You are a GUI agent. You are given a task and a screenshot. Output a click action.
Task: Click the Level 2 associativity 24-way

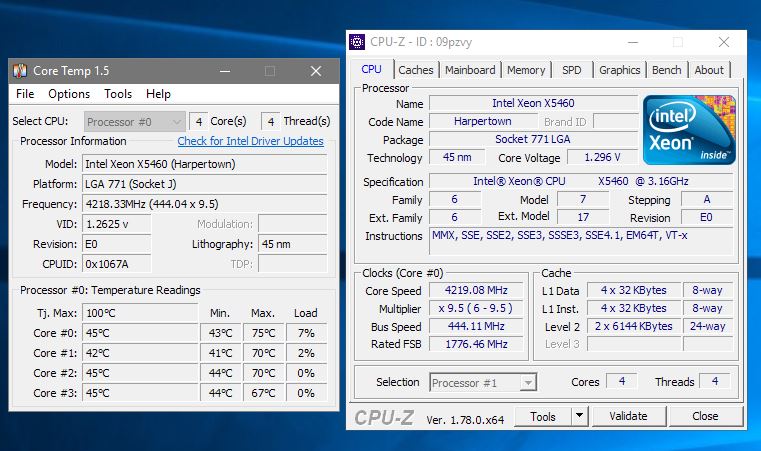tap(708, 326)
